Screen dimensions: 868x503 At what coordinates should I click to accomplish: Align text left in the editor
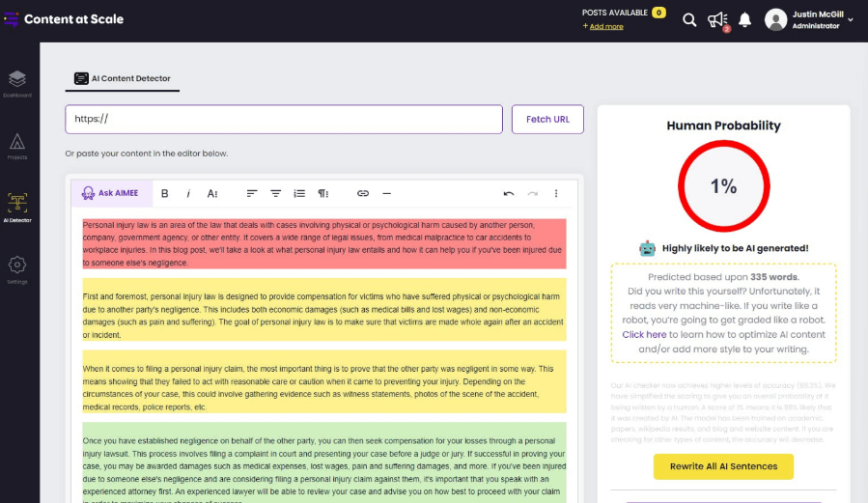252,194
